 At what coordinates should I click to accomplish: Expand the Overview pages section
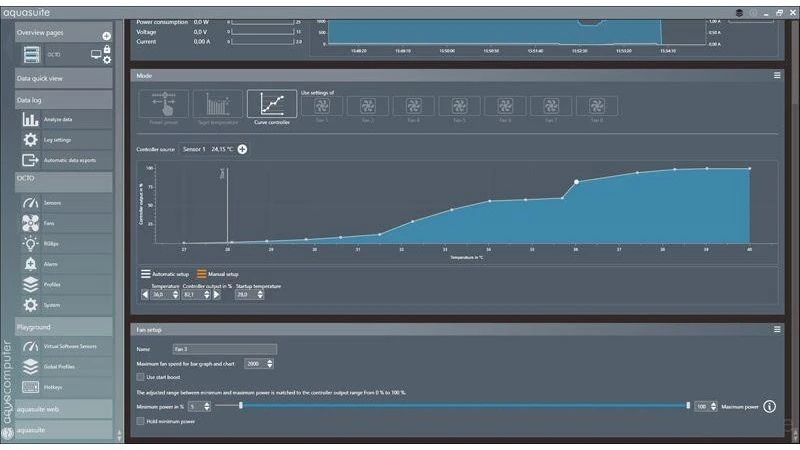[64, 33]
